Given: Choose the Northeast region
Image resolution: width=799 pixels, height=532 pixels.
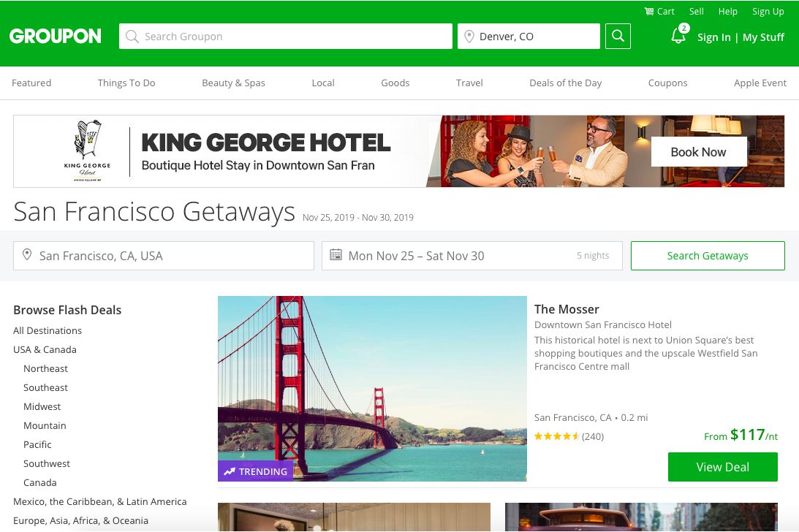Looking at the screenshot, I should [x=45, y=368].
